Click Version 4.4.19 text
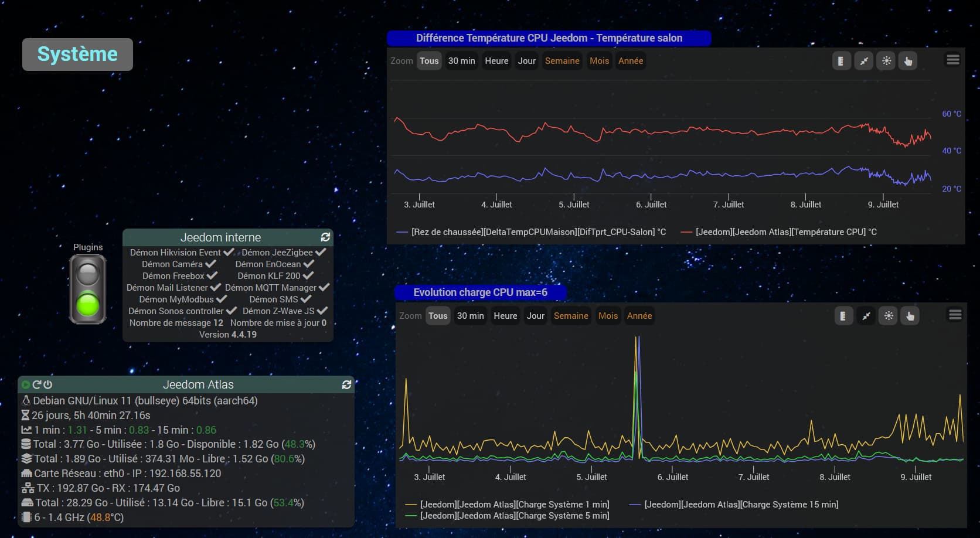This screenshot has width=980, height=538. [x=228, y=335]
